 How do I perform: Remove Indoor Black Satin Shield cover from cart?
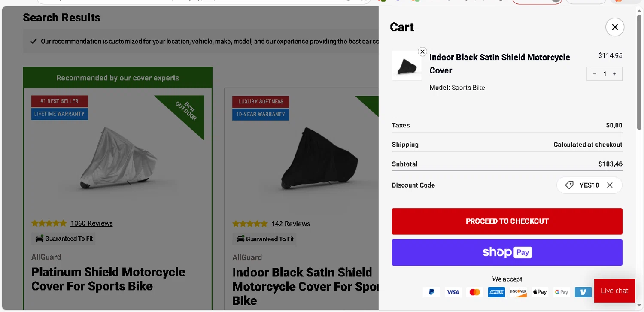[x=422, y=51]
